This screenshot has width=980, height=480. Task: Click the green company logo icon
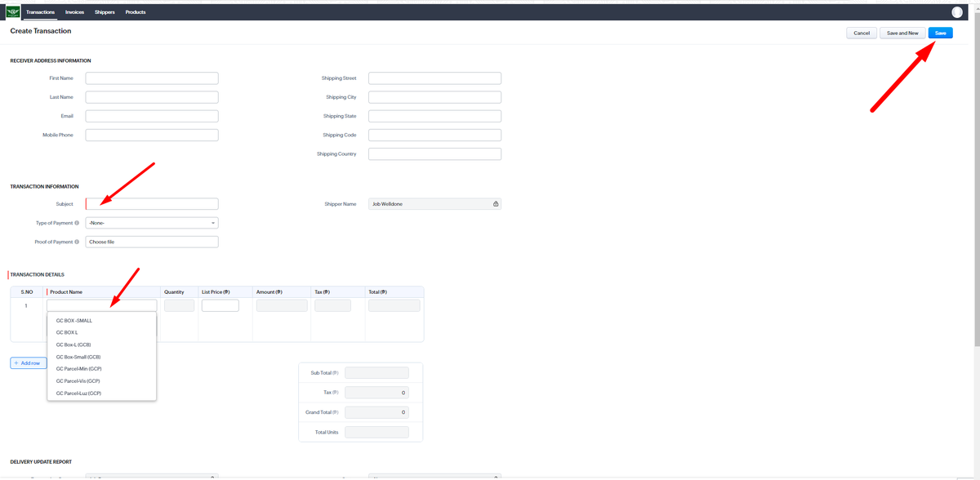pos(13,12)
